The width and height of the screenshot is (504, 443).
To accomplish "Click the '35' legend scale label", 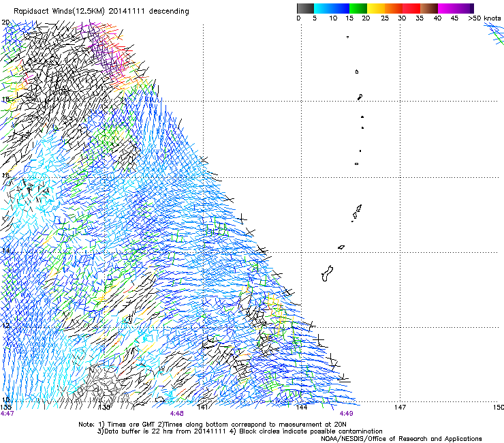I will pyautogui.click(x=420, y=18).
